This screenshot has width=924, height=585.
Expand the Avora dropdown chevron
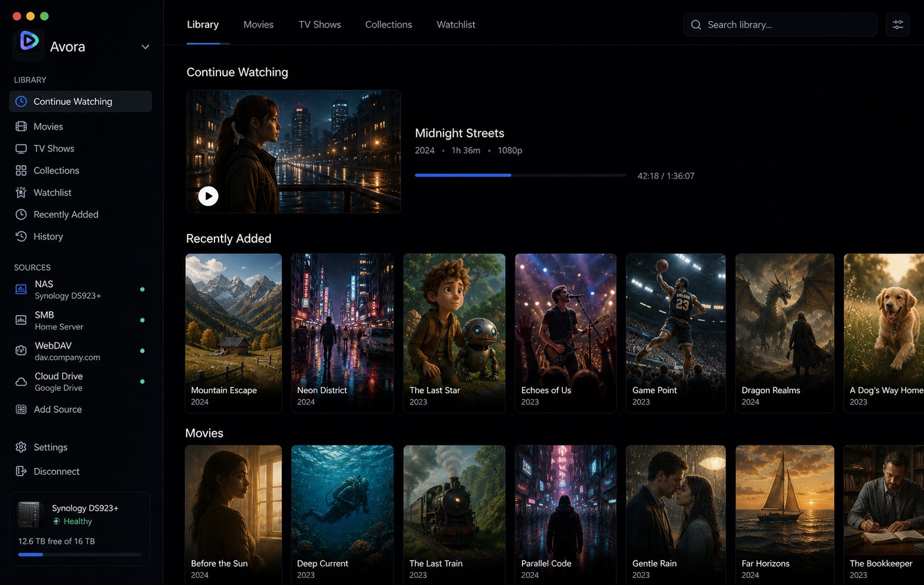(145, 47)
